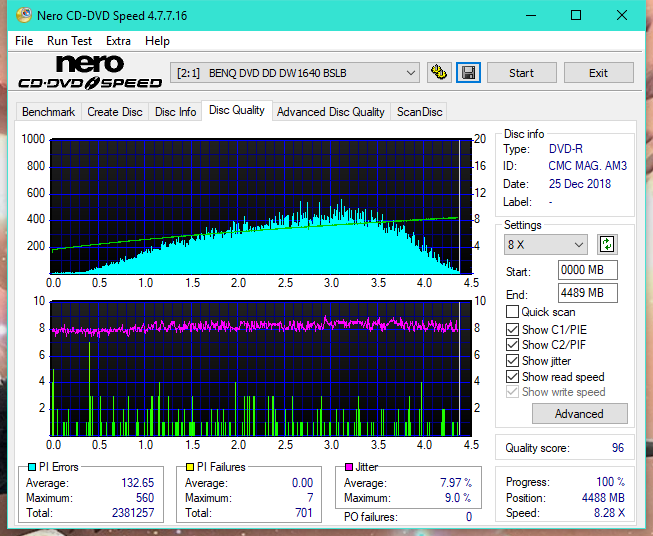Click the Start position 0000 MB field
Viewport: 653px width, 536px height.
588,270
